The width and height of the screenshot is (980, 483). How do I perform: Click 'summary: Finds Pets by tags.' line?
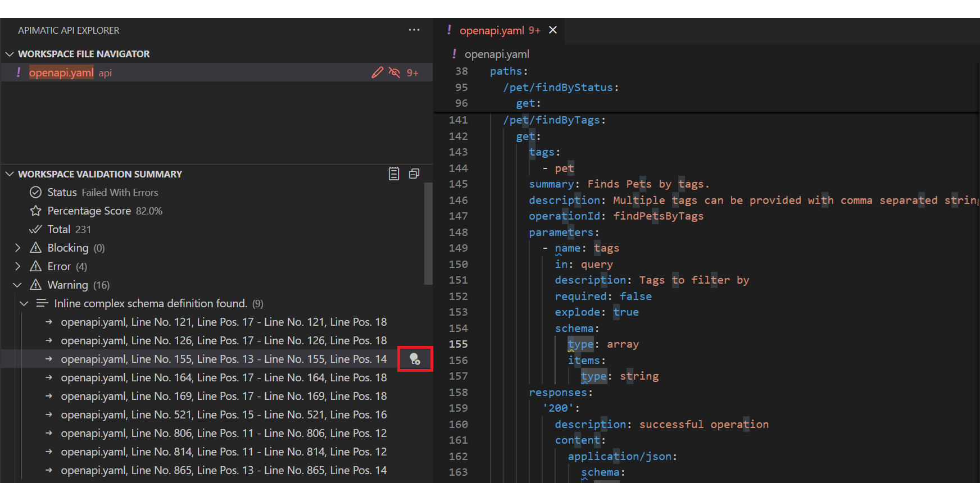coord(619,184)
